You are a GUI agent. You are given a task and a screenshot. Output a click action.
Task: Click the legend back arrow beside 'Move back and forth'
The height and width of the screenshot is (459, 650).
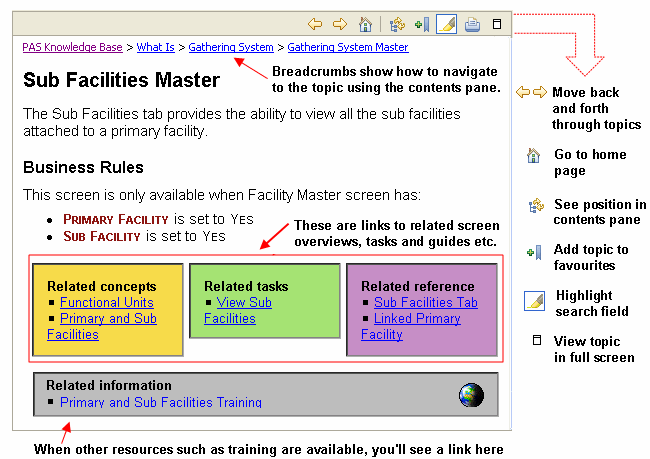tap(523, 92)
